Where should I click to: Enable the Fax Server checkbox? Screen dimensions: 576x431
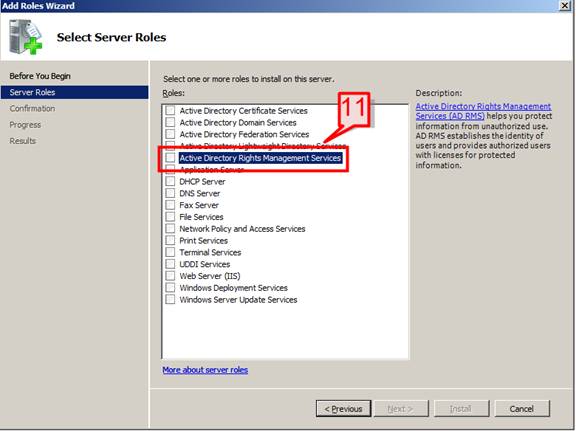(170, 205)
